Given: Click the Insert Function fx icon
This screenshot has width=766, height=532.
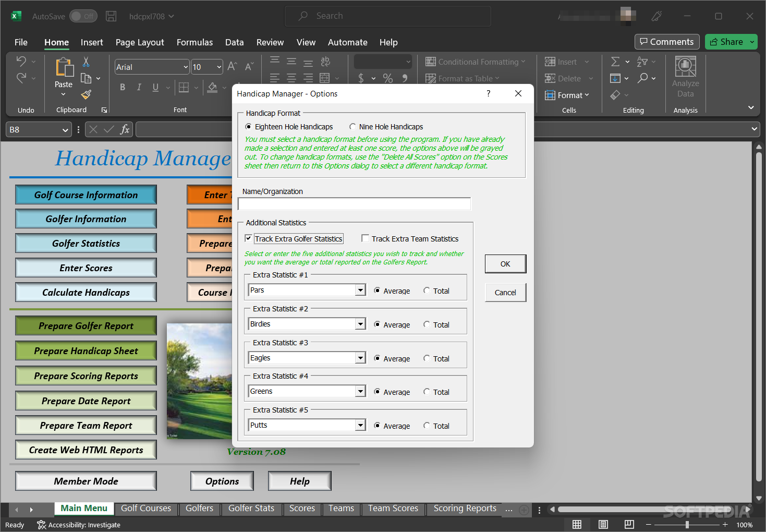Looking at the screenshot, I should (125, 129).
